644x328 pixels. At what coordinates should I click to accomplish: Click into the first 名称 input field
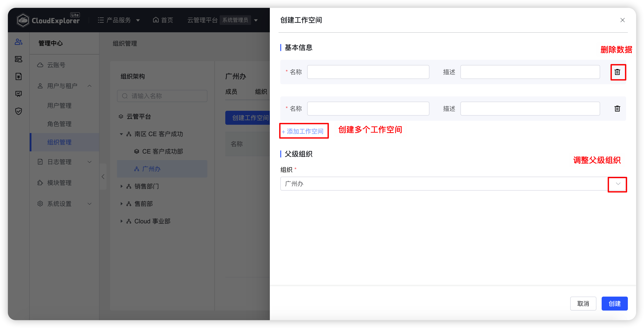368,72
